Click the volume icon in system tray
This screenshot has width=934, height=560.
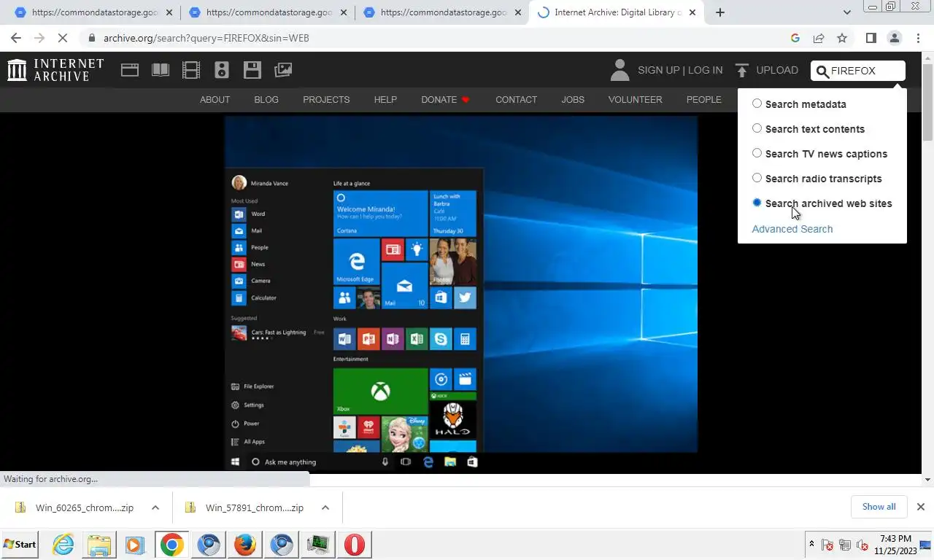(862, 545)
